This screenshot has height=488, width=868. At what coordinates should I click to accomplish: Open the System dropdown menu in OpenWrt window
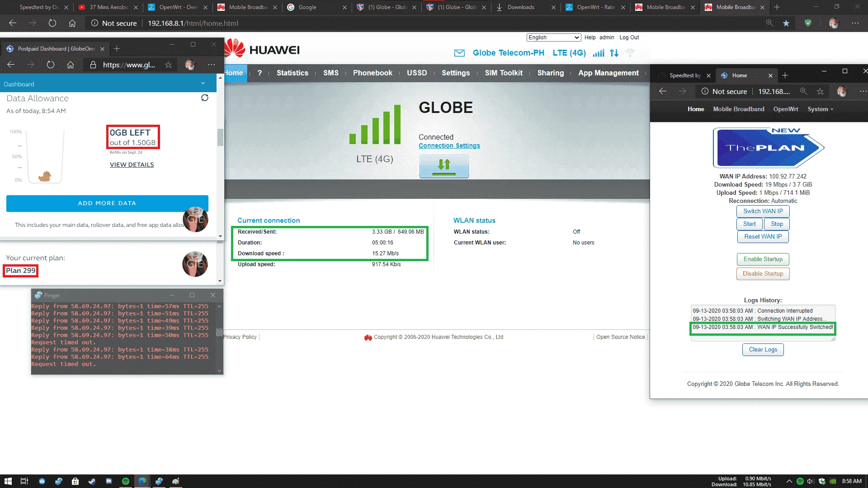(x=820, y=109)
